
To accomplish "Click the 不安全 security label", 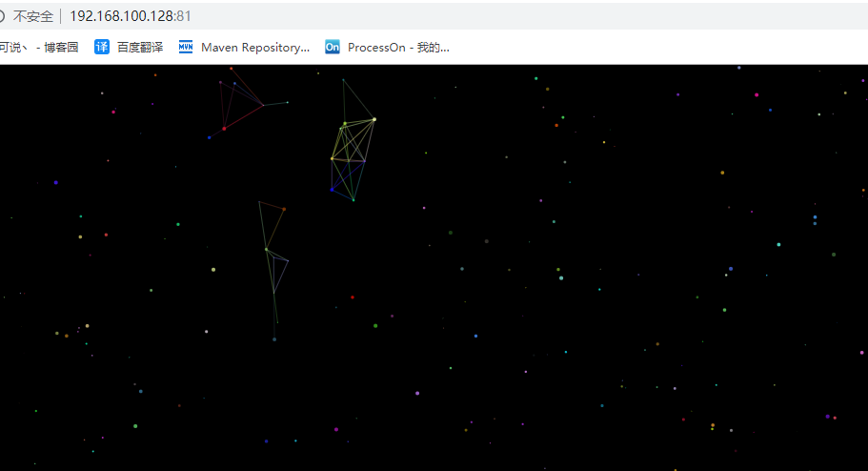I will click(33, 16).
